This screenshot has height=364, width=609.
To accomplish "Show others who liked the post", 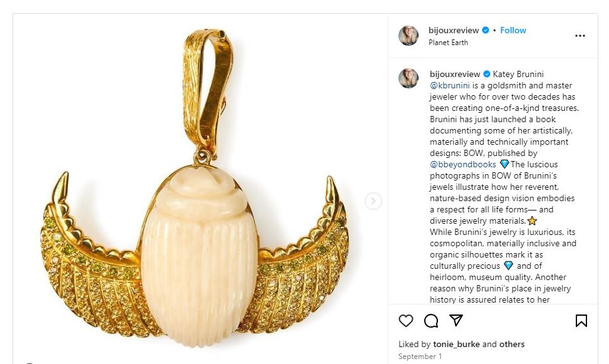I will click(512, 344).
